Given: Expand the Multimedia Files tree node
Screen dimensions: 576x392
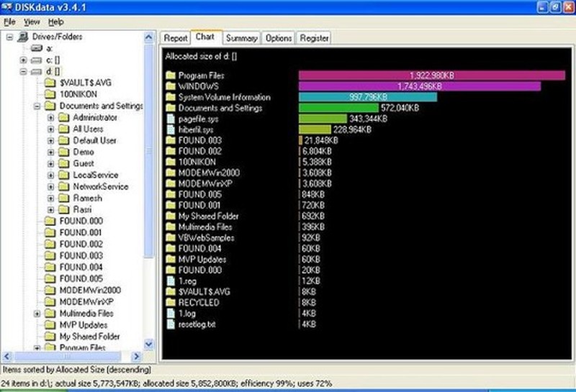Looking at the screenshot, I should (x=37, y=314).
